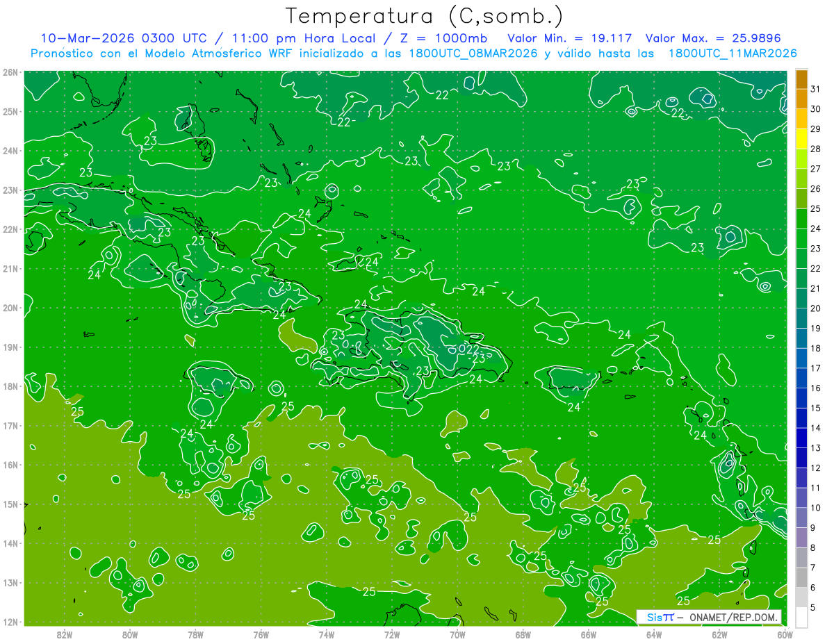Image resolution: width=834 pixels, height=644 pixels.
Task: Click the '82W' longitude axis label
Action: [65, 634]
